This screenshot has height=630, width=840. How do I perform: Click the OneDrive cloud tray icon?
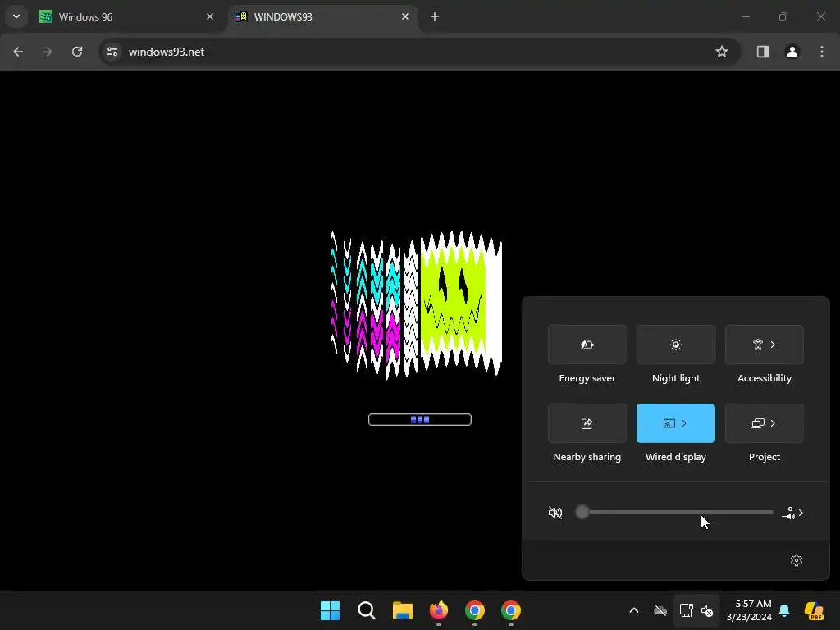tap(660, 610)
